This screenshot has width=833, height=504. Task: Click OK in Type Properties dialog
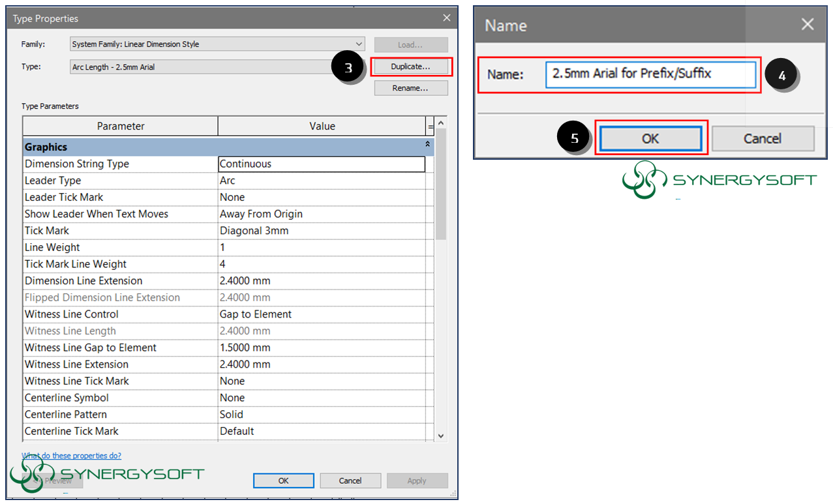[x=283, y=481]
